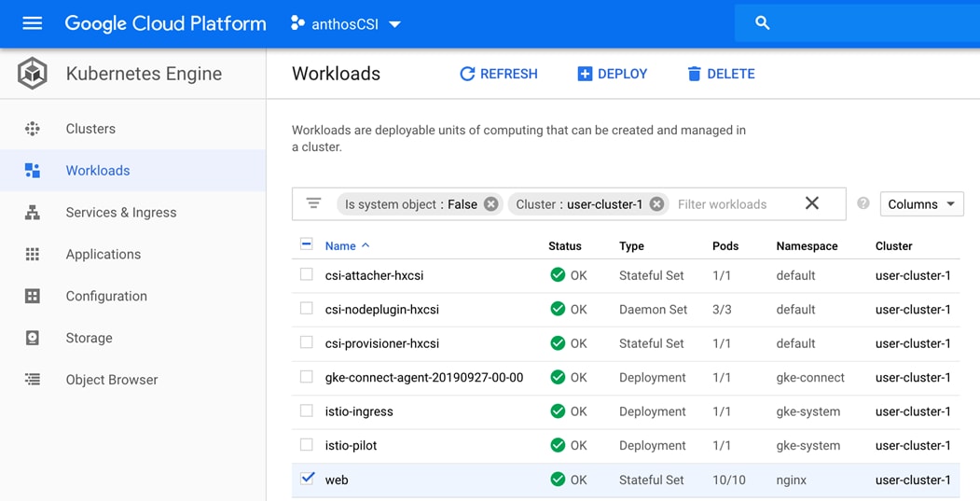This screenshot has width=980, height=501.
Task: Check the csi-provisioner-hxcsi row checkbox
Action: (x=306, y=342)
